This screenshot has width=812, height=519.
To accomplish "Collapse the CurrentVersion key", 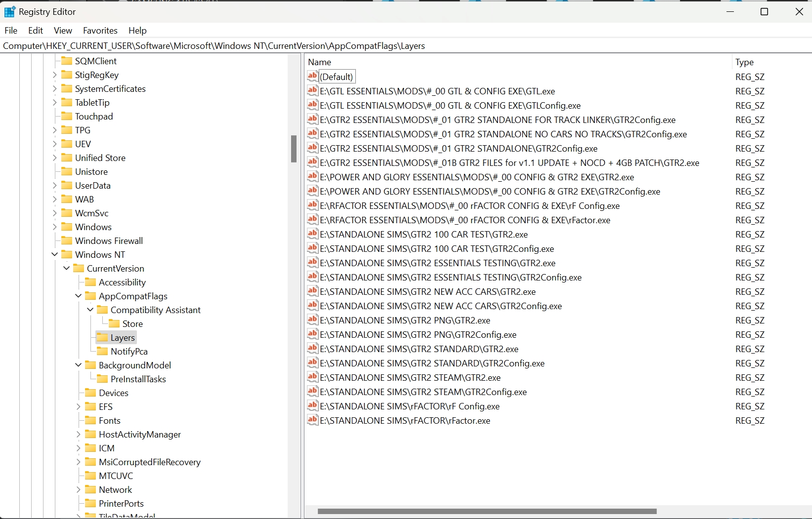I will 66,268.
